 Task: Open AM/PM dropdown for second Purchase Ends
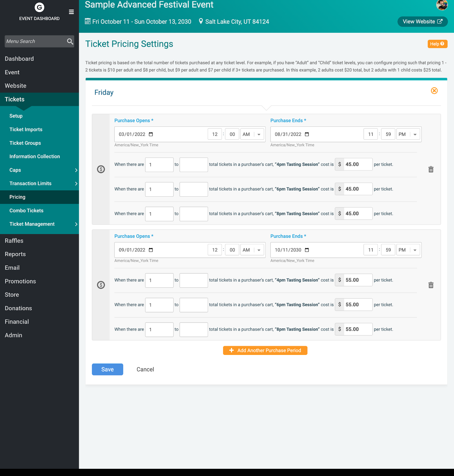pyautogui.click(x=408, y=250)
